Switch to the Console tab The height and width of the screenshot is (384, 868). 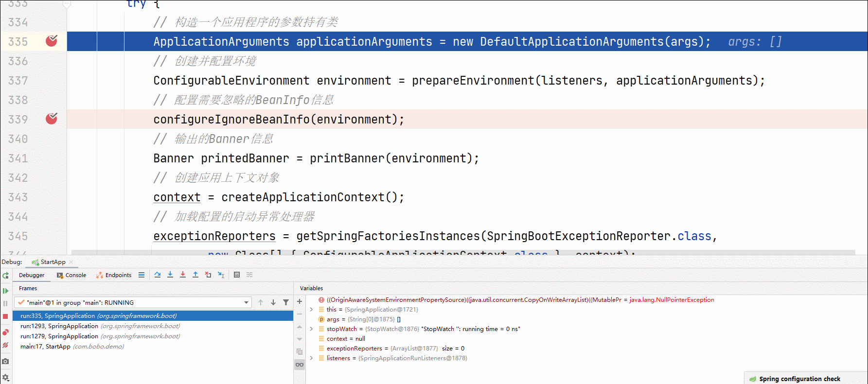[71, 275]
